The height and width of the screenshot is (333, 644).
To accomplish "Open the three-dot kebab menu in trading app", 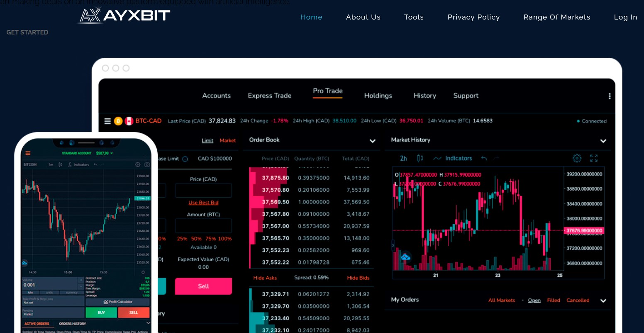I will point(610,96).
